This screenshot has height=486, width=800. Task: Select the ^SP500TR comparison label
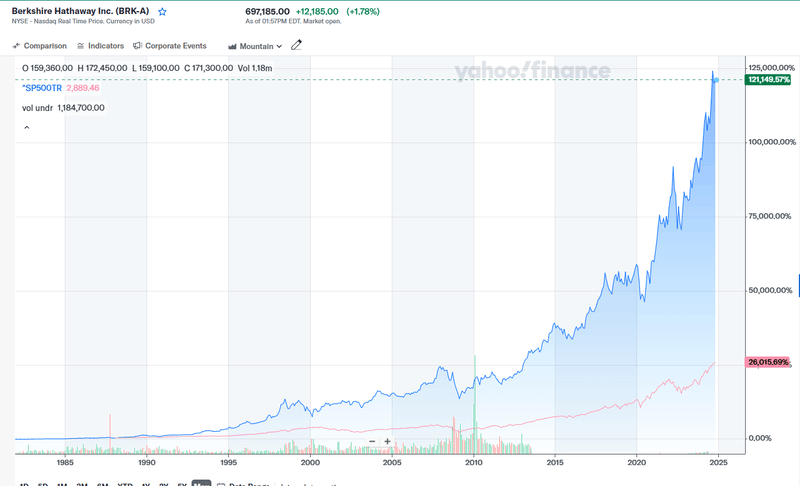click(x=42, y=88)
